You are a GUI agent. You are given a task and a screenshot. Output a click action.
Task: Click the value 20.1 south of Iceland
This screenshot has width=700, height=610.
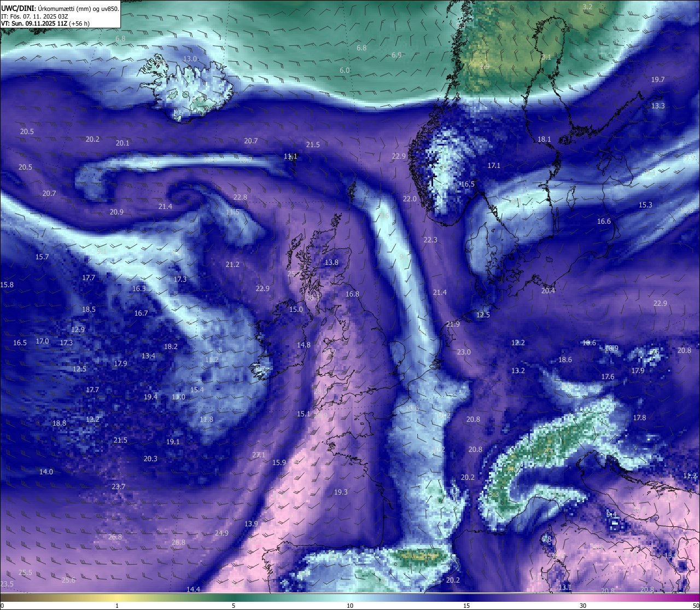pos(122,143)
